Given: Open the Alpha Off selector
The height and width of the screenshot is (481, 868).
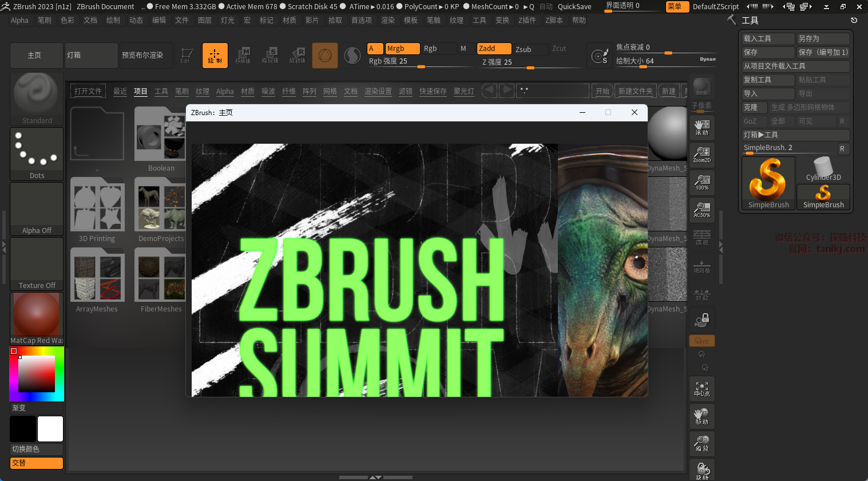Looking at the screenshot, I should click(x=37, y=208).
